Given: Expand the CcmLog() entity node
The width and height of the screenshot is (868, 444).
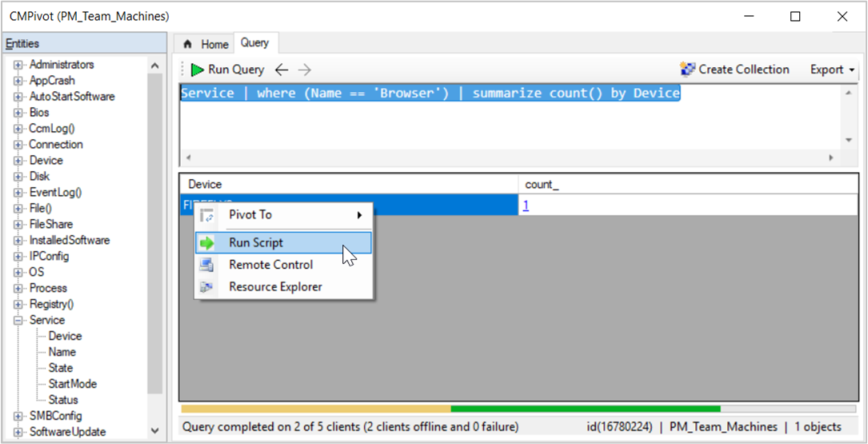Looking at the screenshot, I should [x=19, y=129].
